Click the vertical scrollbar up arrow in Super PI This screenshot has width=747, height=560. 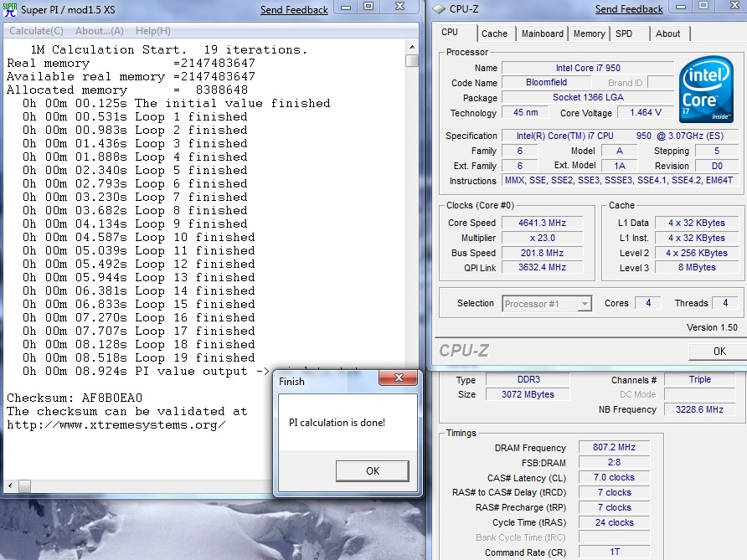412,47
